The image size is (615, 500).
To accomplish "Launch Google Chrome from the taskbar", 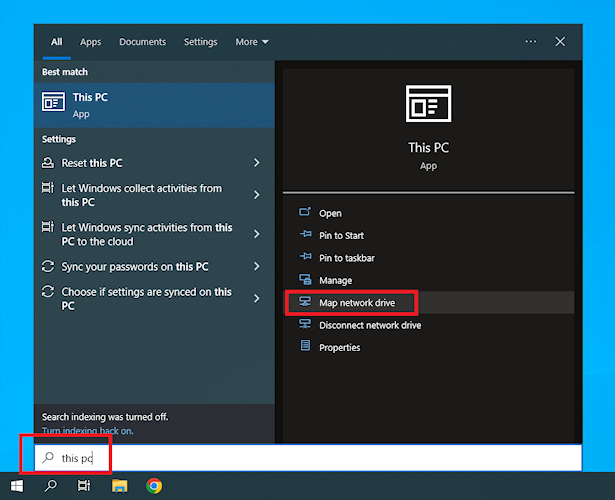I will coord(154,486).
